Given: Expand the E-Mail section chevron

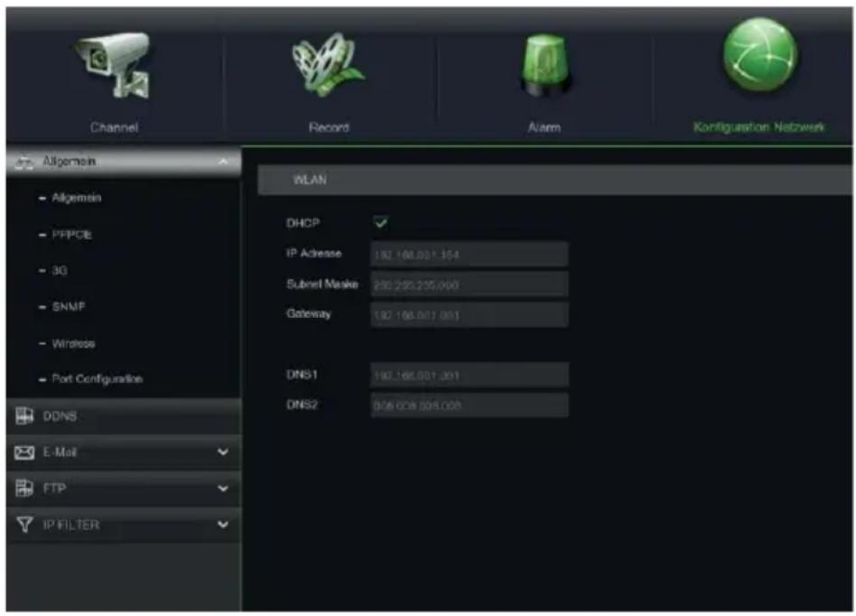Looking at the screenshot, I should [223, 452].
